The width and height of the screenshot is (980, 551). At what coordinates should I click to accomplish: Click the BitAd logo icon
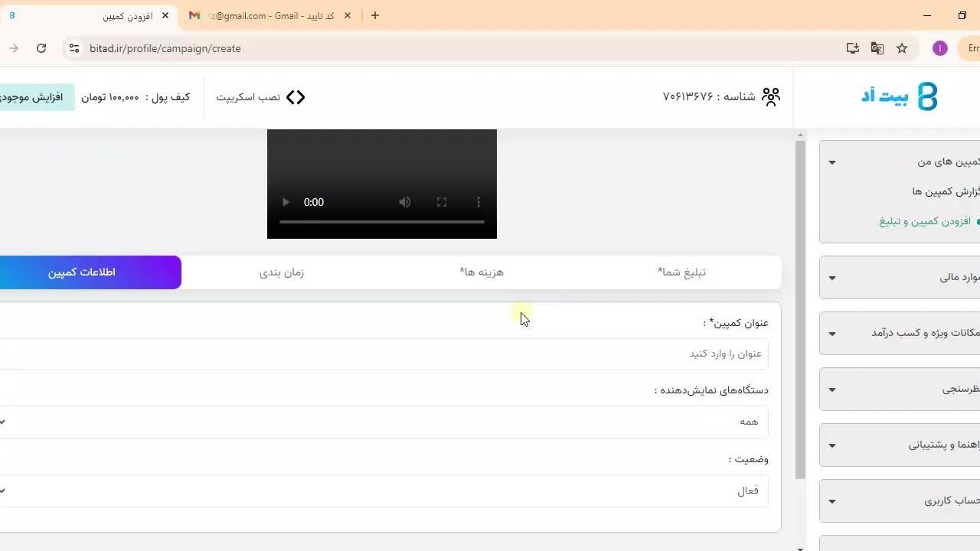[926, 96]
